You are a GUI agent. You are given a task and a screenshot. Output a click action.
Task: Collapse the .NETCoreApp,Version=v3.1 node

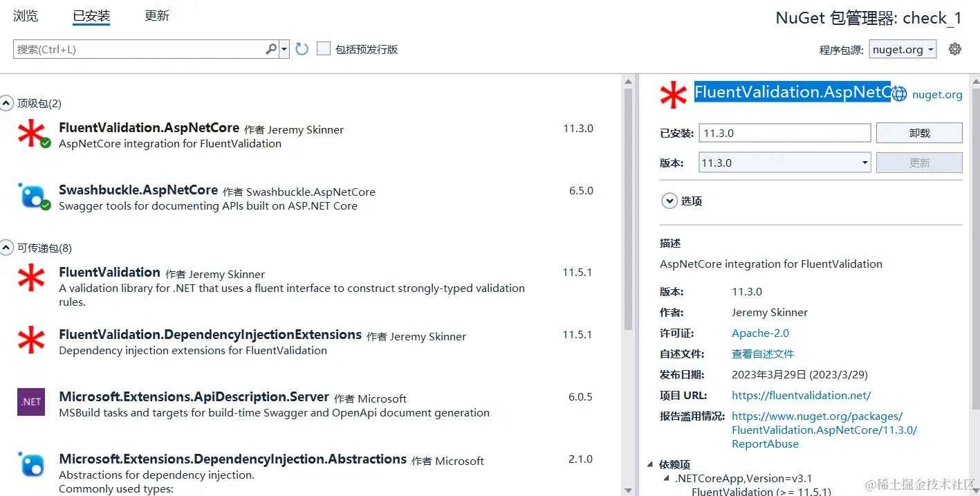(x=667, y=478)
